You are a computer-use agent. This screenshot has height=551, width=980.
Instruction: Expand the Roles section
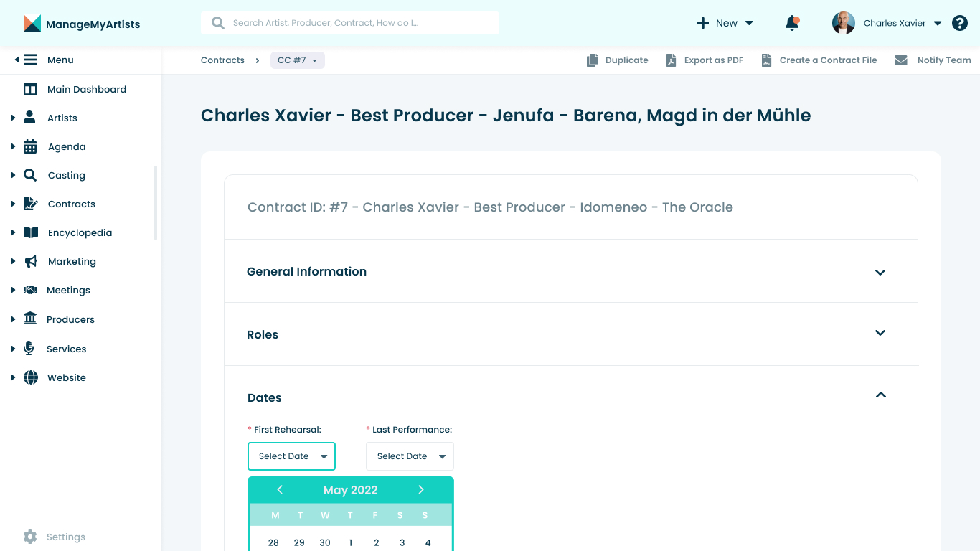tap(880, 333)
